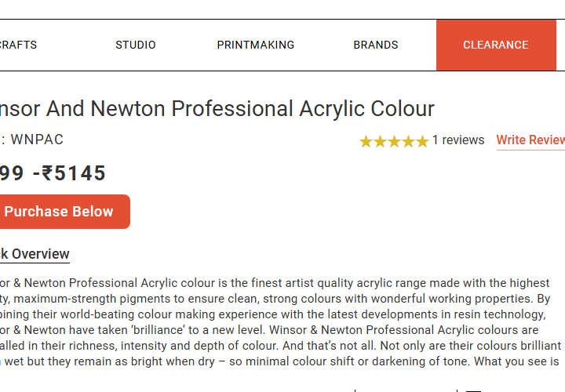Click the fourth rating star
The image size is (565, 392).
tap(408, 141)
